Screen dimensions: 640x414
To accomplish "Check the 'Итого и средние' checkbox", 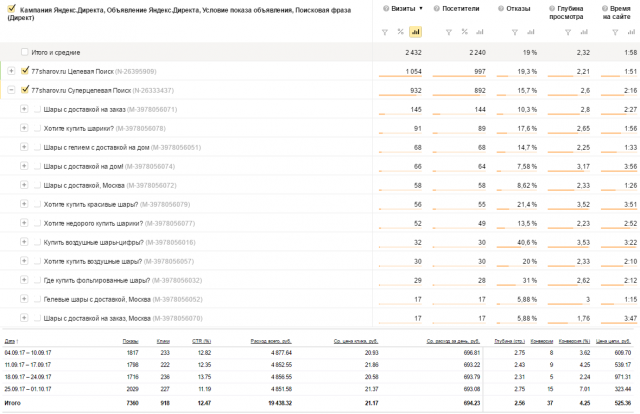I will pyautogui.click(x=25, y=52).
